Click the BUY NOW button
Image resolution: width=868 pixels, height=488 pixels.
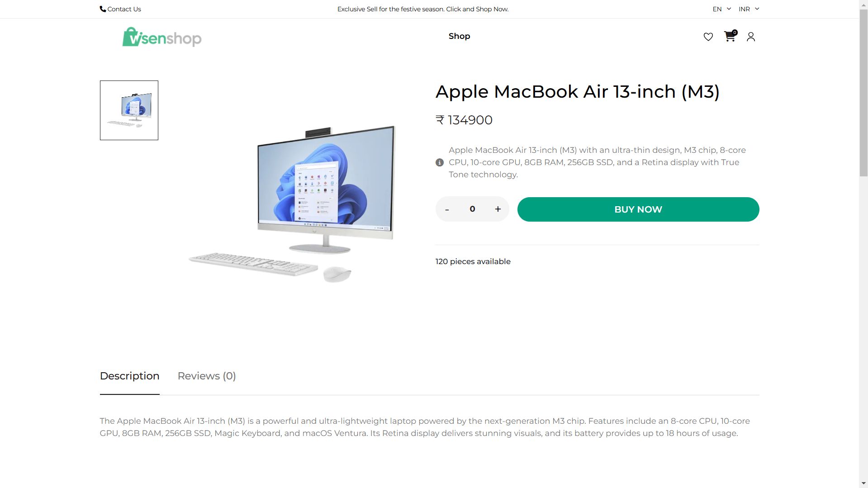(x=638, y=209)
